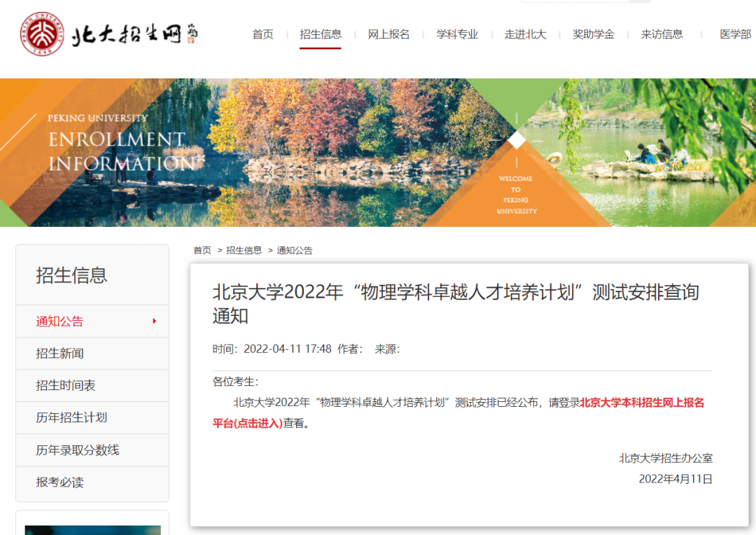
Task: Select the 招生信息 navigation tab
Action: pyautogui.click(x=321, y=34)
